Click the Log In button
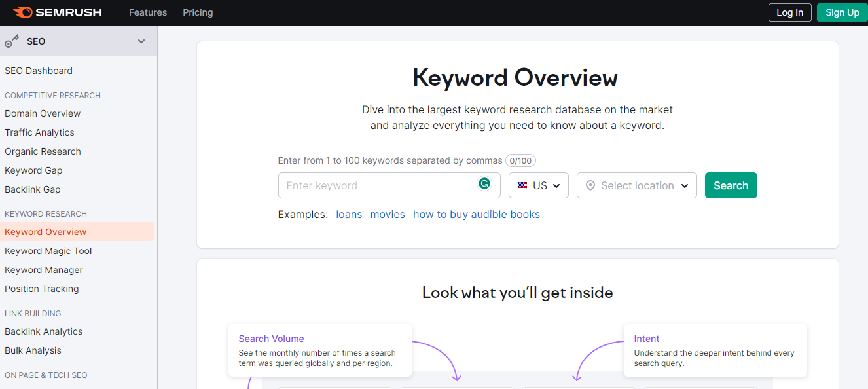Screen dimensions: 868x389 pyautogui.click(x=789, y=12)
